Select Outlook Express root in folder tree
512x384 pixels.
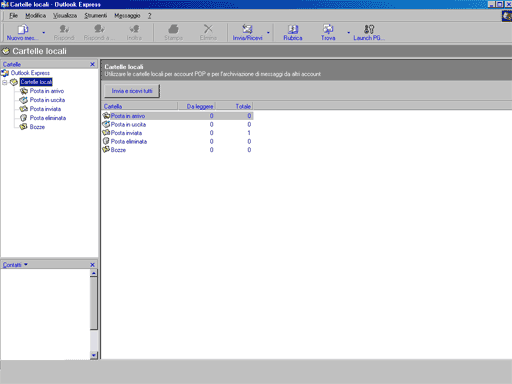[x=30, y=73]
